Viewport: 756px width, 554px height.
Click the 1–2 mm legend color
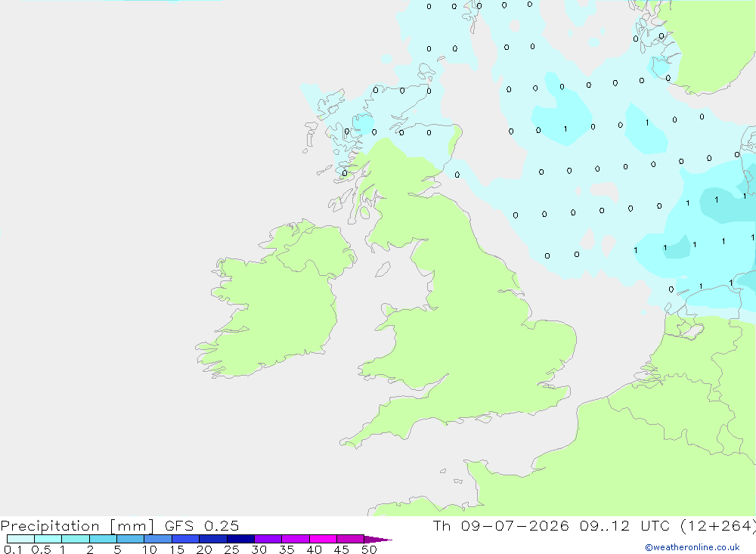76,539
